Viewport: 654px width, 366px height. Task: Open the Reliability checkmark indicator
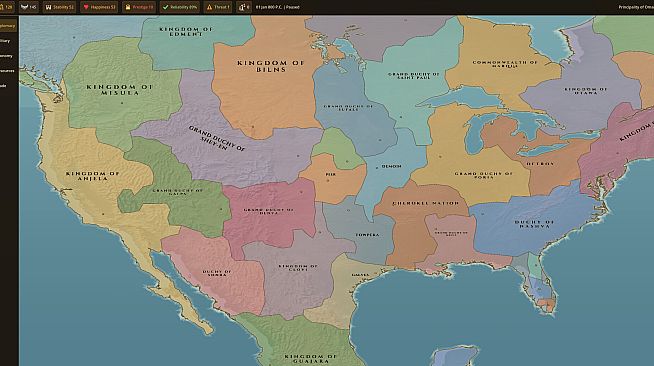coord(179,7)
